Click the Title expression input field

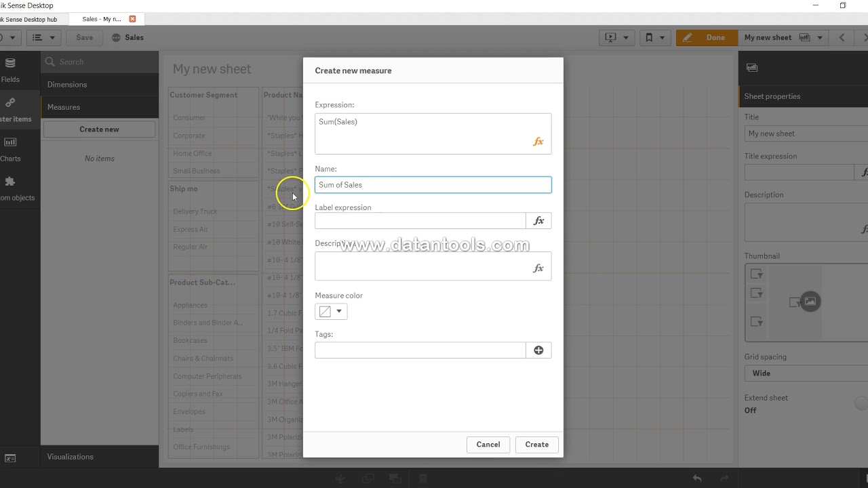pyautogui.click(x=800, y=172)
